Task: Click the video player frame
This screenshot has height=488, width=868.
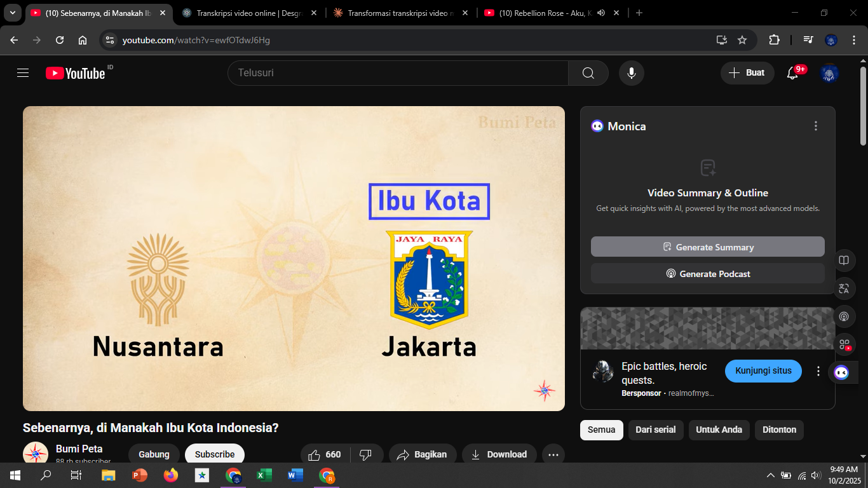Action: coord(294,259)
